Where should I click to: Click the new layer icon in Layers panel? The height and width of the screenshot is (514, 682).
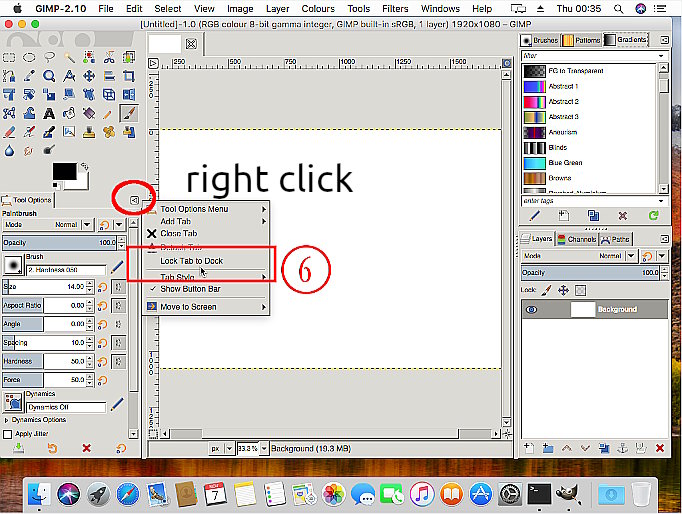pyautogui.click(x=529, y=447)
